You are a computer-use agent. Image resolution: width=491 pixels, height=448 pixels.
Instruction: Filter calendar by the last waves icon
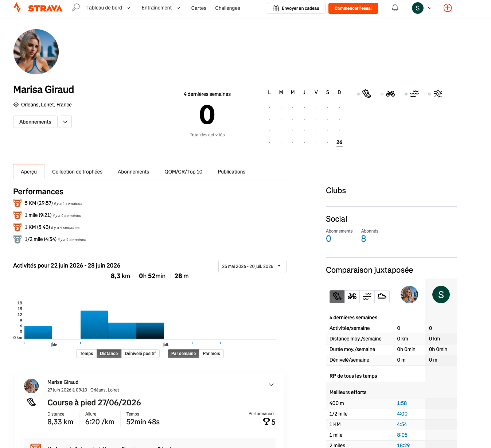[x=438, y=94]
